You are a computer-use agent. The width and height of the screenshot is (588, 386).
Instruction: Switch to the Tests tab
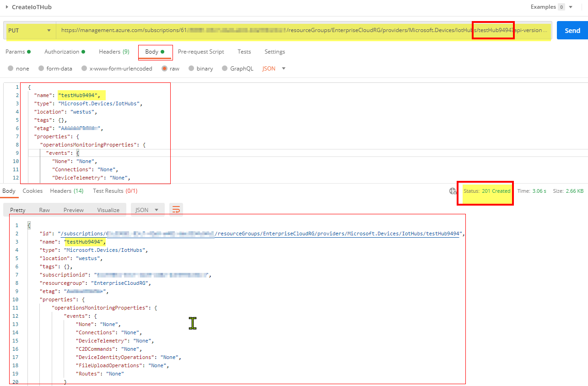click(x=244, y=52)
